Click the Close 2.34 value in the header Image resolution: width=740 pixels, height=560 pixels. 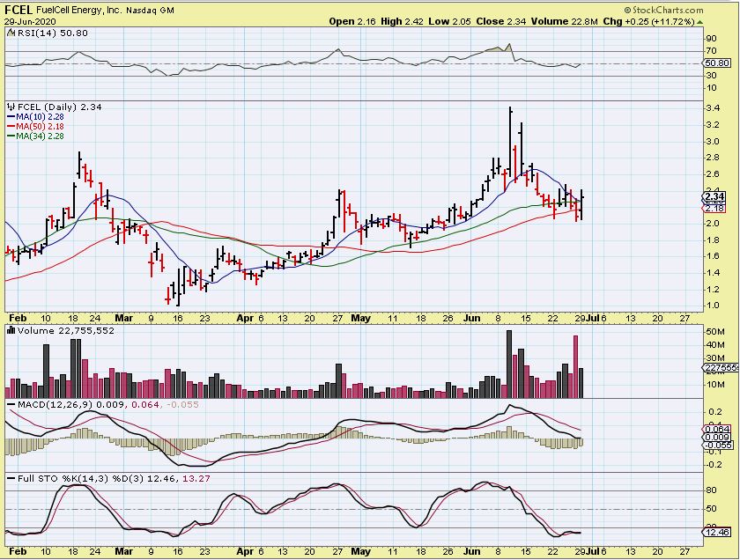click(501, 22)
